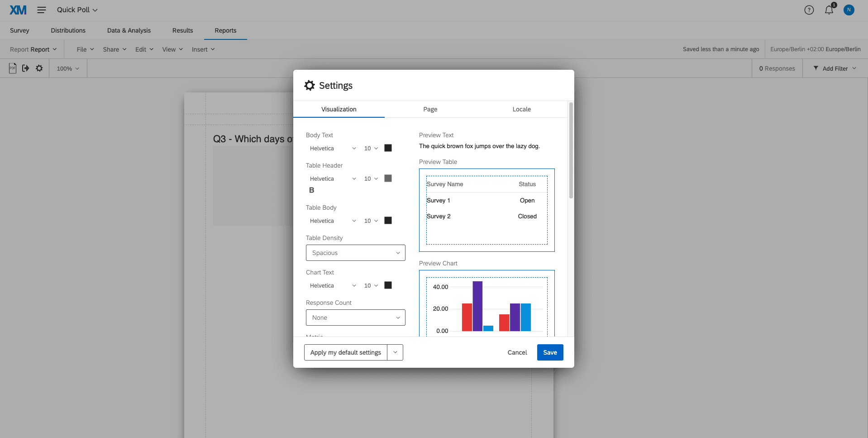
Task: Open the Edit menu
Action: click(x=144, y=49)
